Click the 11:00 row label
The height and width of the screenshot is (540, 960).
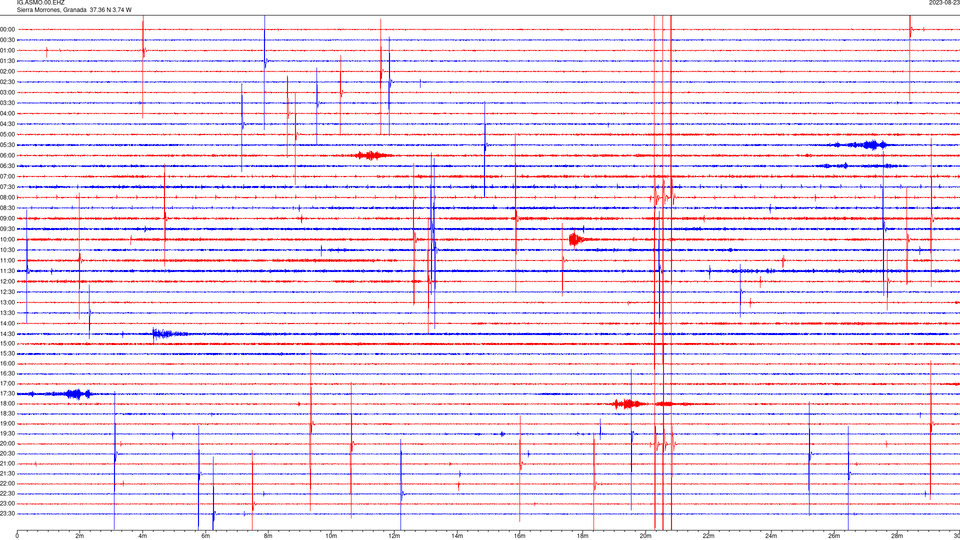[x=8, y=260]
